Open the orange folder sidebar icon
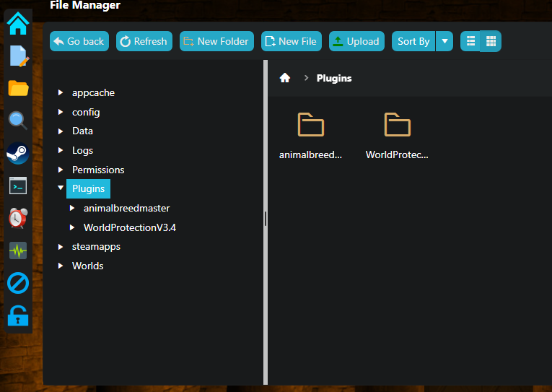This screenshot has width=552, height=392. 17,89
